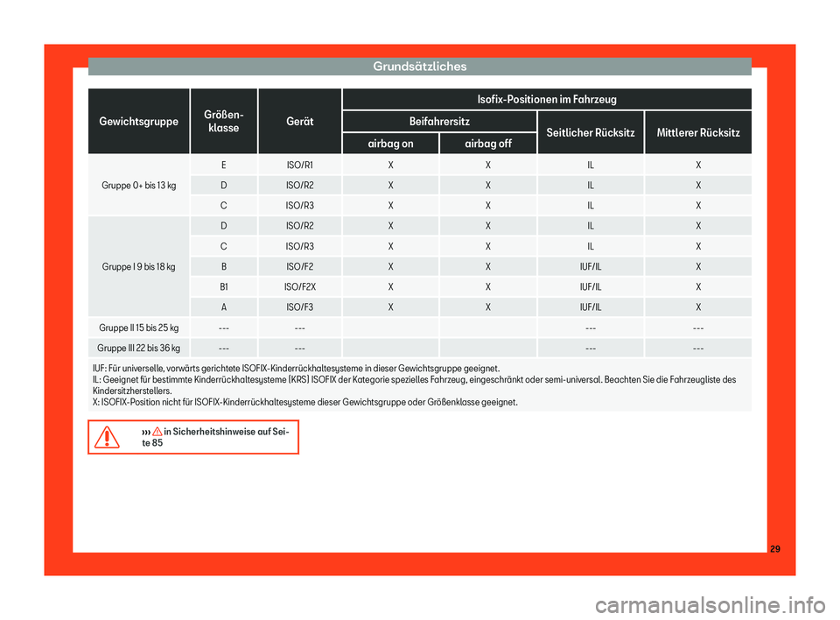Image resolution: width=840 pixels, height=620 pixels.
Task: Select the Gewichtsgruppe column header
Action: pyautogui.click(x=139, y=121)
